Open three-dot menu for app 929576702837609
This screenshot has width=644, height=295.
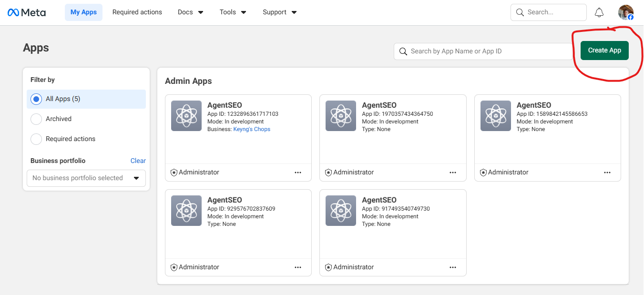(298, 267)
